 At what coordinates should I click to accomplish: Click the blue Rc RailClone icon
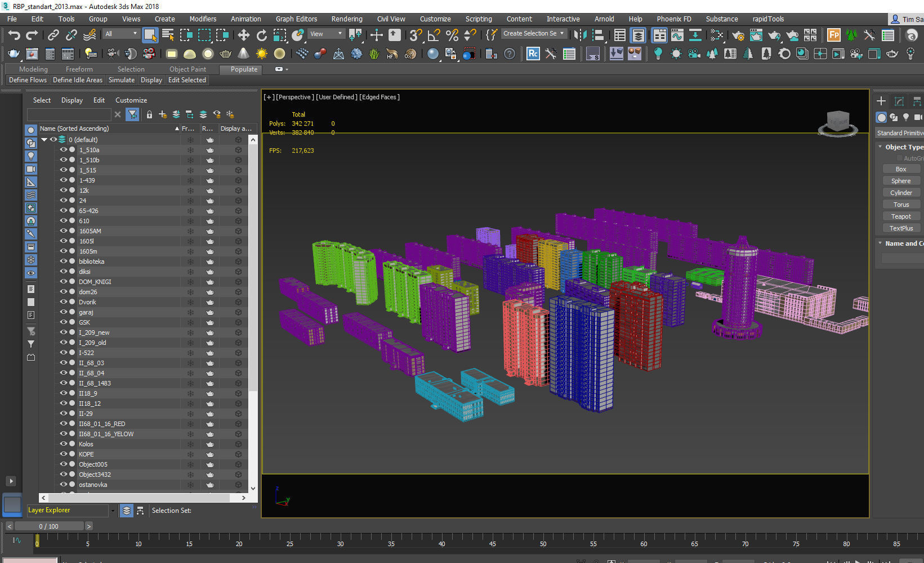533,54
